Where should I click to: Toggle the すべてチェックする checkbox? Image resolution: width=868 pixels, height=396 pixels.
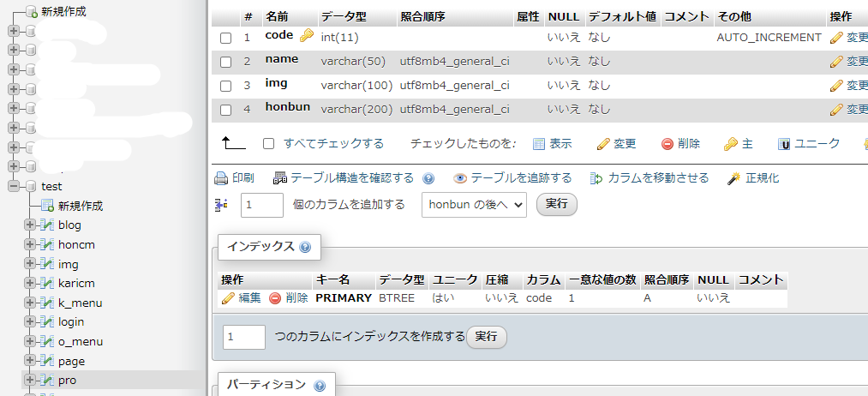pyautogui.click(x=269, y=144)
